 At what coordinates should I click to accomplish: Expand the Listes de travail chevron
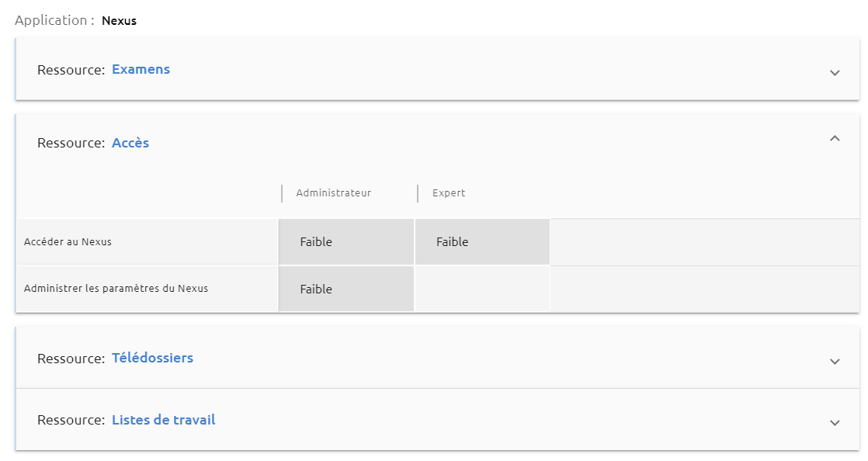pos(835,423)
